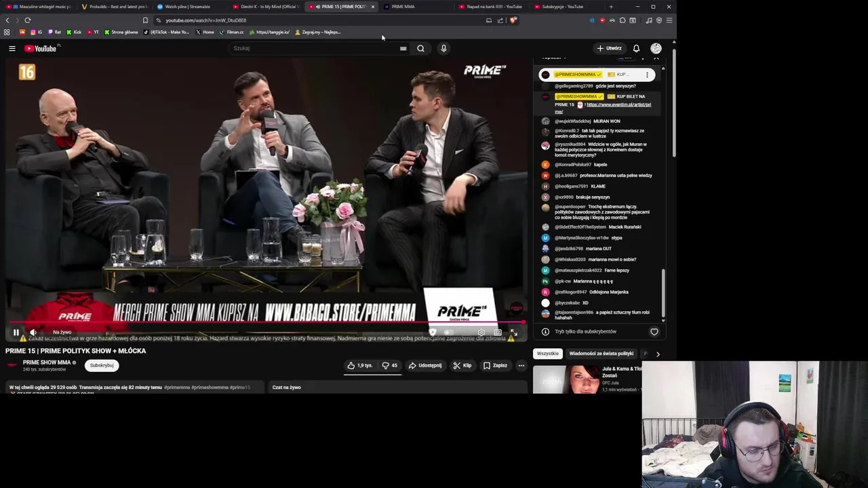The height and width of the screenshot is (488, 868).
Task: Go back in browser history
Action: point(7,20)
